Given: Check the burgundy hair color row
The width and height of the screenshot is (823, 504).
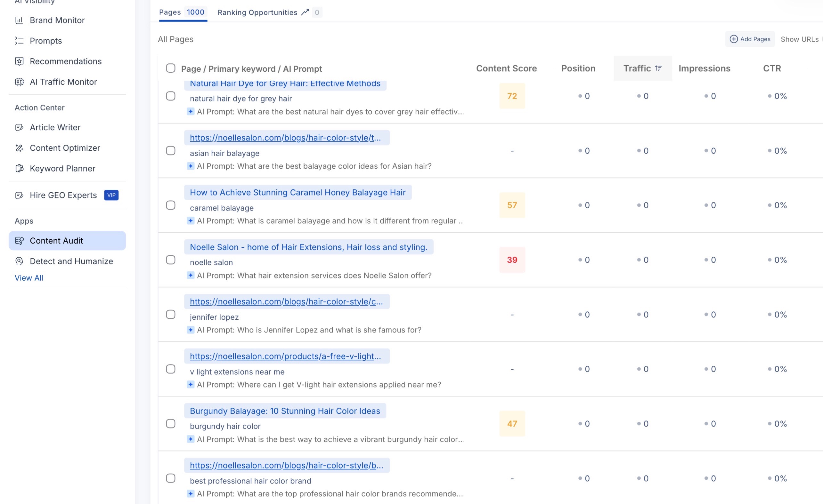Looking at the screenshot, I should [171, 424].
